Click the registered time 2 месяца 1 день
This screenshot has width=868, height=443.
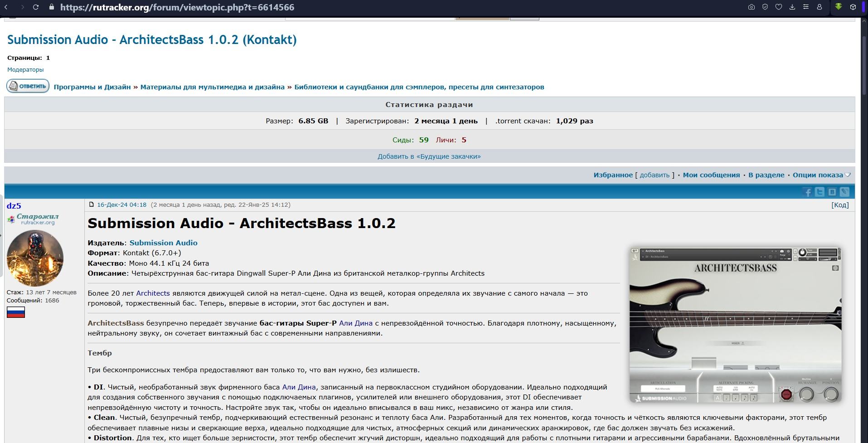(446, 121)
